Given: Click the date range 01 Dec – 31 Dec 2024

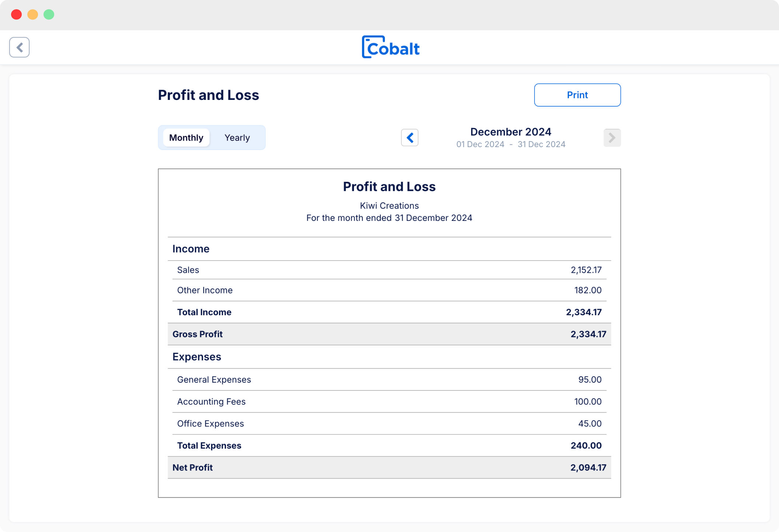Looking at the screenshot, I should tap(511, 144).
